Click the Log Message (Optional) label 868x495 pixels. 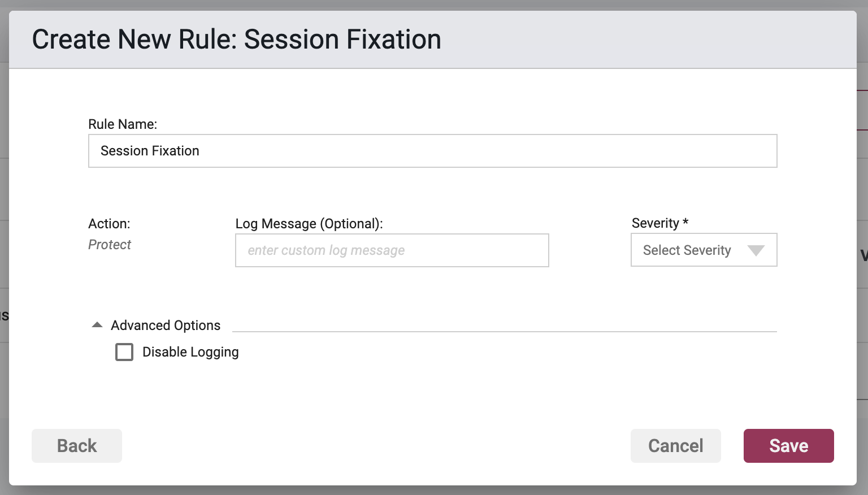point(309,224)
